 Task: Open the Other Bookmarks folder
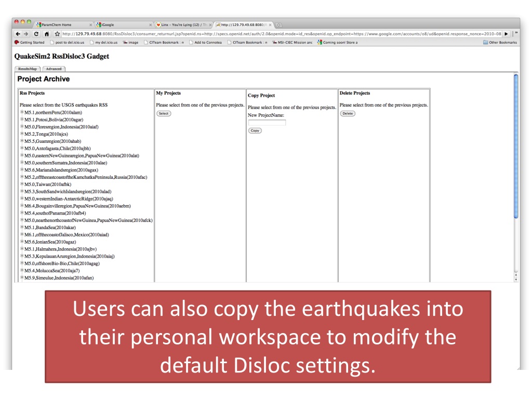500,43
